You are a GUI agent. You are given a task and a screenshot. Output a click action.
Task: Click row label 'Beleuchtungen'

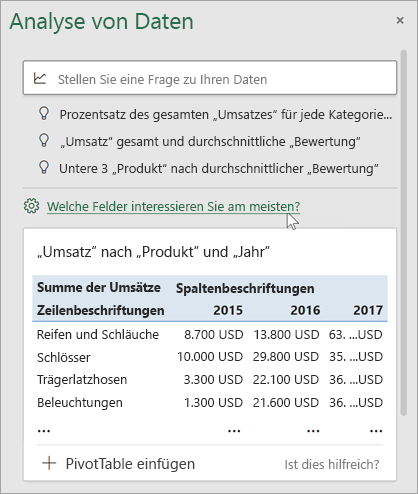pyautogui.click(x=80, y=403)
